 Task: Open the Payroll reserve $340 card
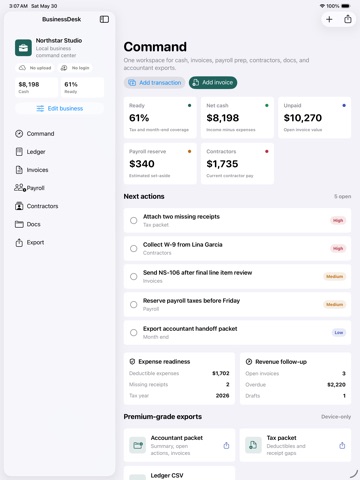[x=160, y=163]
